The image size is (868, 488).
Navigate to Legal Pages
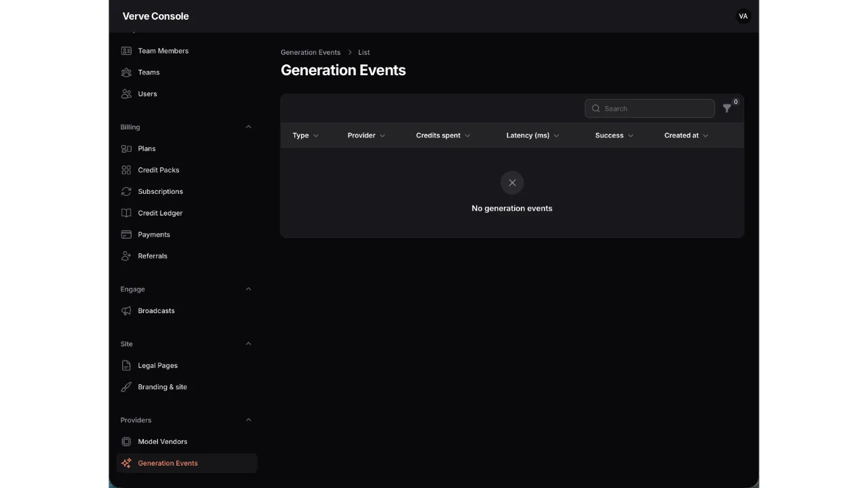(x=187, y=365)
